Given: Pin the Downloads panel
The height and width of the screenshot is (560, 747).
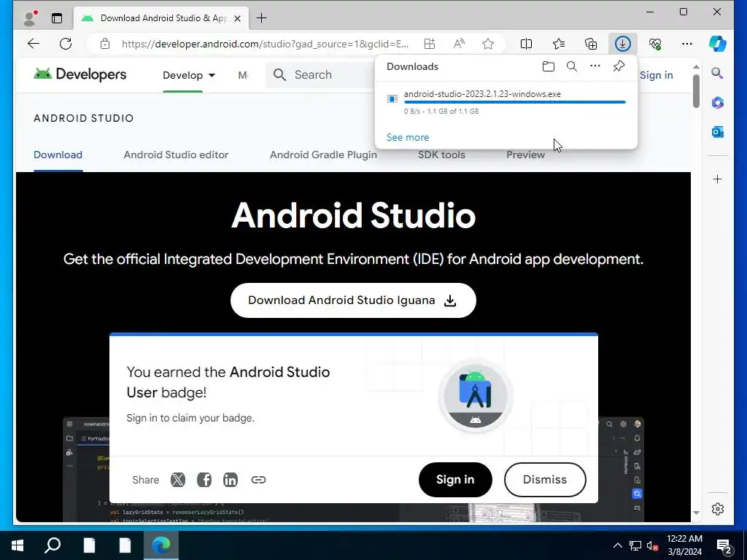Looking at the screenshot, I should point(619,66).
